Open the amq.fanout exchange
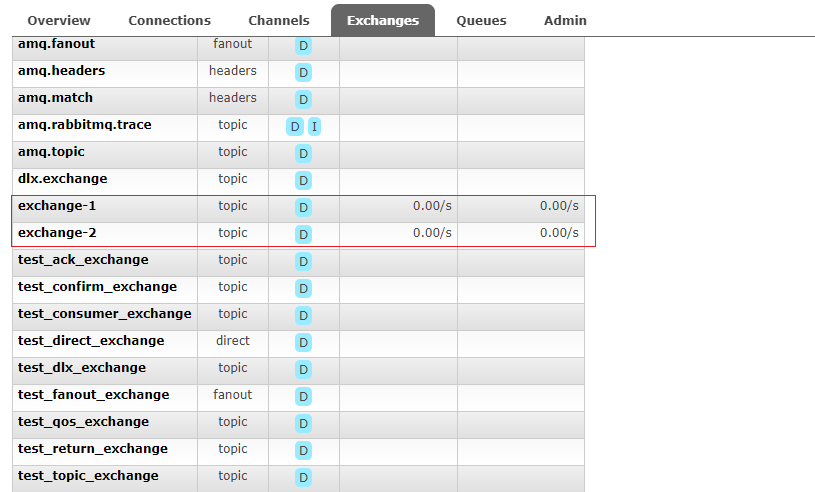The height and width of the screenshot is (492, 815). 56,44
